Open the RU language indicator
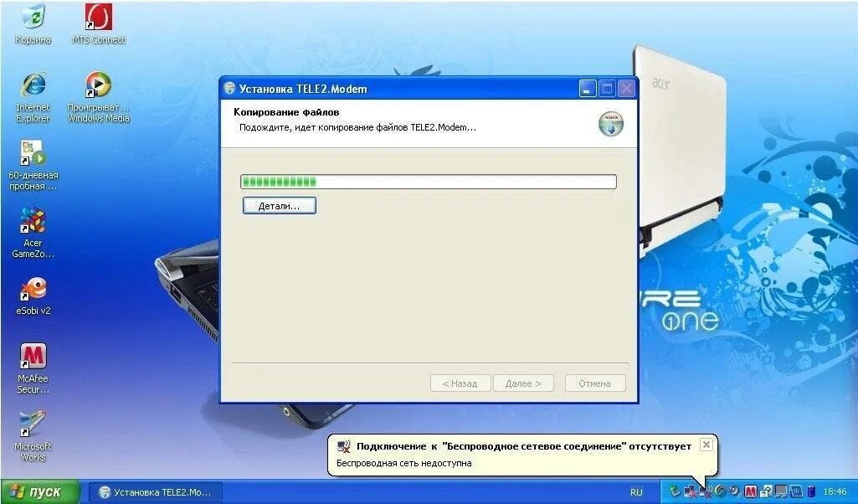Screen dimensions: 858x504 tap(636, 492)
